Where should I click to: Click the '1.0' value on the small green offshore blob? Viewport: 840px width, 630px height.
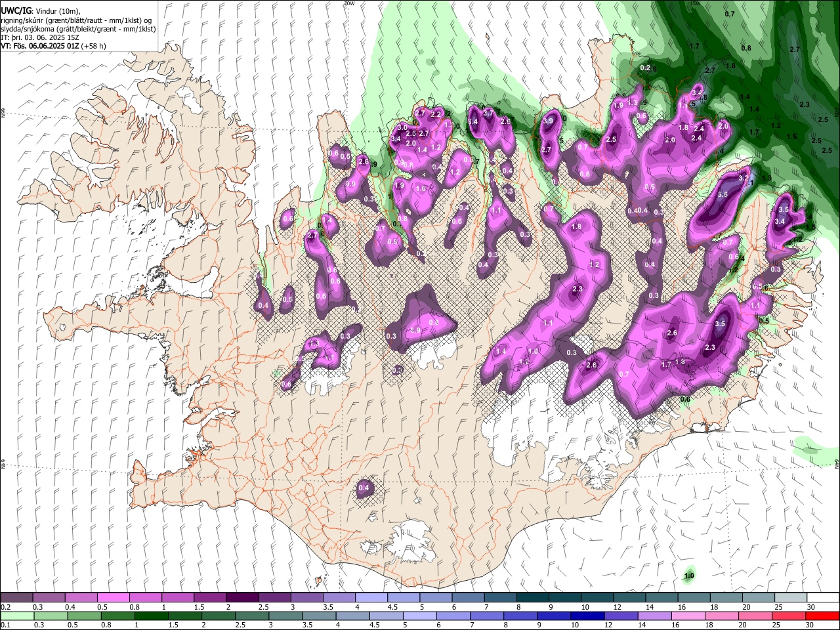[689, 577]
